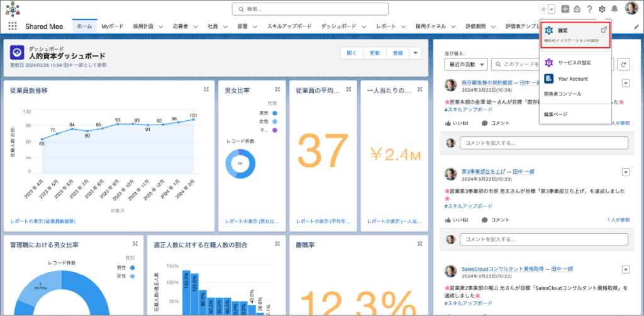The image size is (644, 316).
Task: Open 開発者コンソール from menu
Action: click(562, 94)
